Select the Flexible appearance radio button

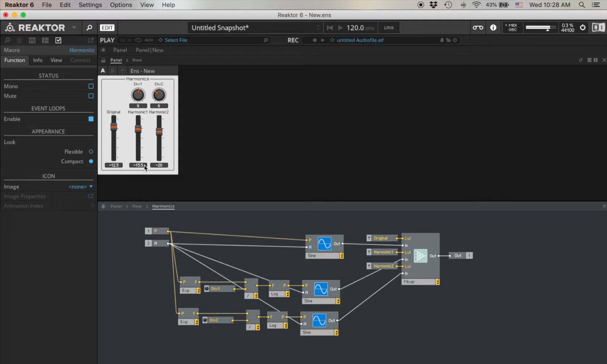(91, 152)
